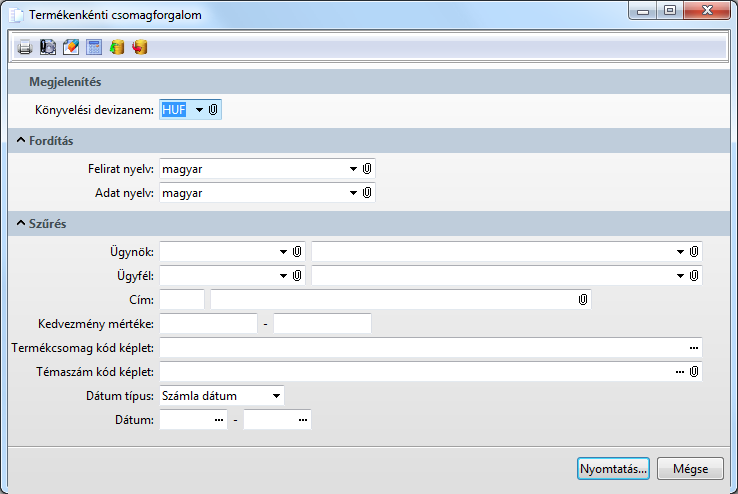
Task: Click the Nyomtatás... button
Action: pos(613,469)
